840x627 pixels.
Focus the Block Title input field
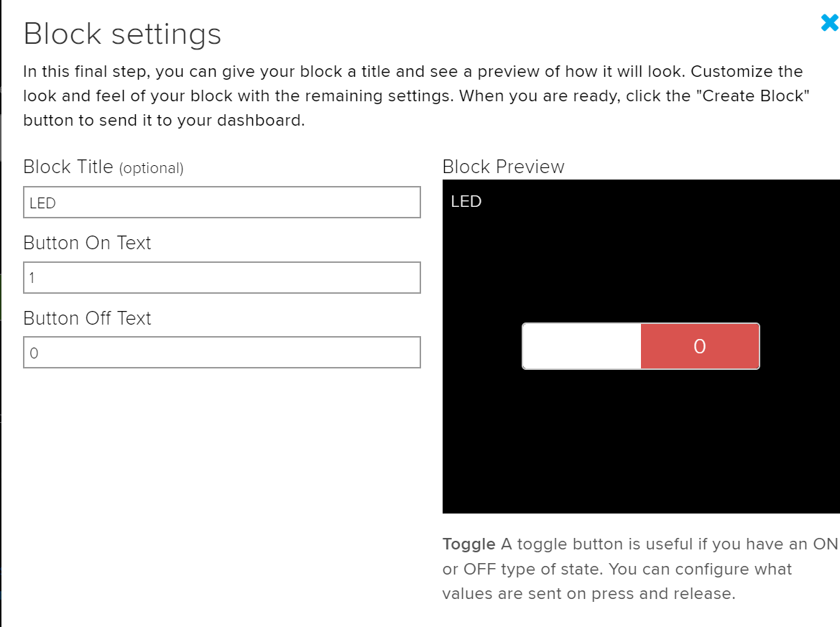(x=221, y=203)
